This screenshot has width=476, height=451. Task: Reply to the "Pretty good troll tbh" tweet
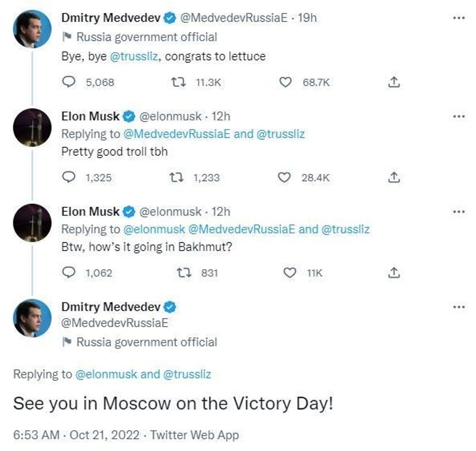(x=69, y=178)
